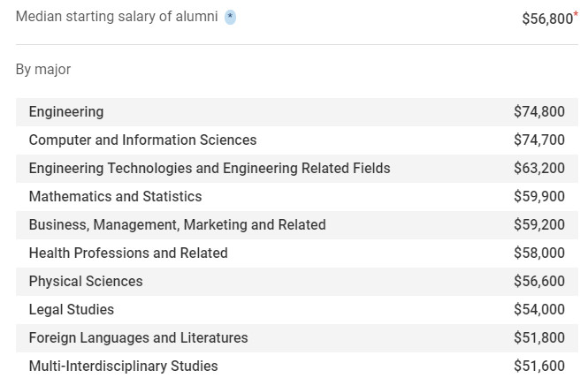Select the Multi-Interdisciplinary Studies row
The image size is (588, 378).
(123, 366)
